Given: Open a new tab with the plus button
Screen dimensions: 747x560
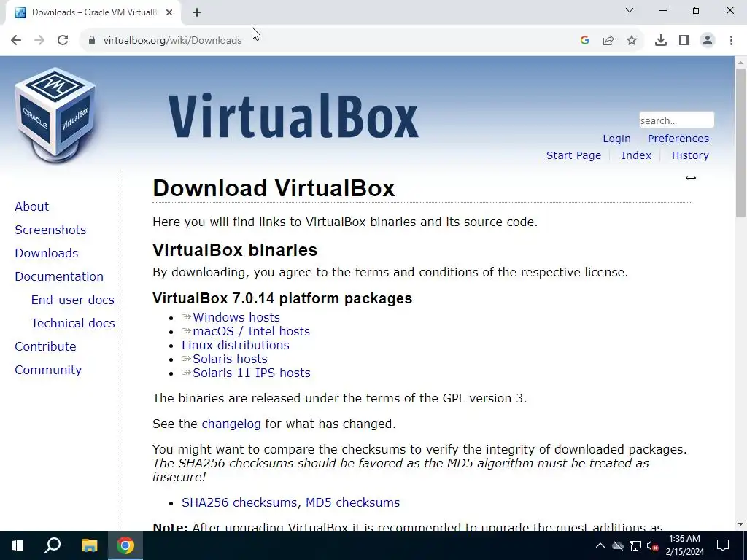Looking at the screenshot, I should coord(197,12).
